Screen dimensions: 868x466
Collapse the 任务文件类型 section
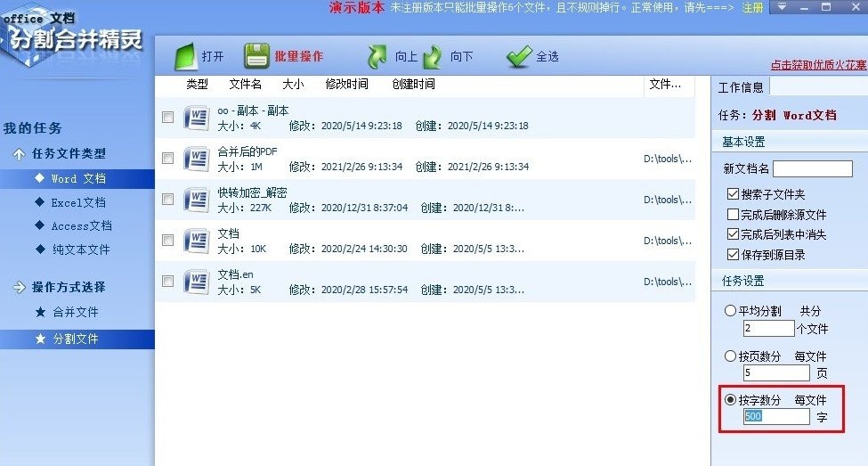19,154
